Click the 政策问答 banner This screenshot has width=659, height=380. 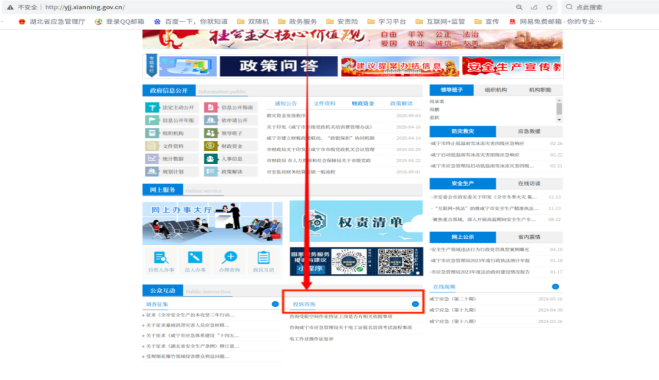pyautogui.click(x=279, y=66)
